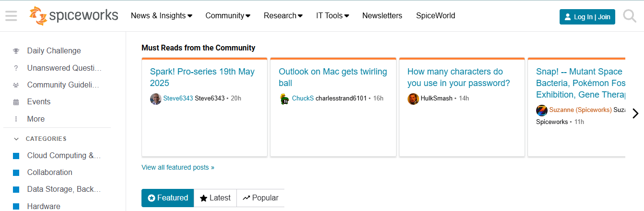Open the Data Storage, Backup category
644x211 pixels.
click(64, 189)
